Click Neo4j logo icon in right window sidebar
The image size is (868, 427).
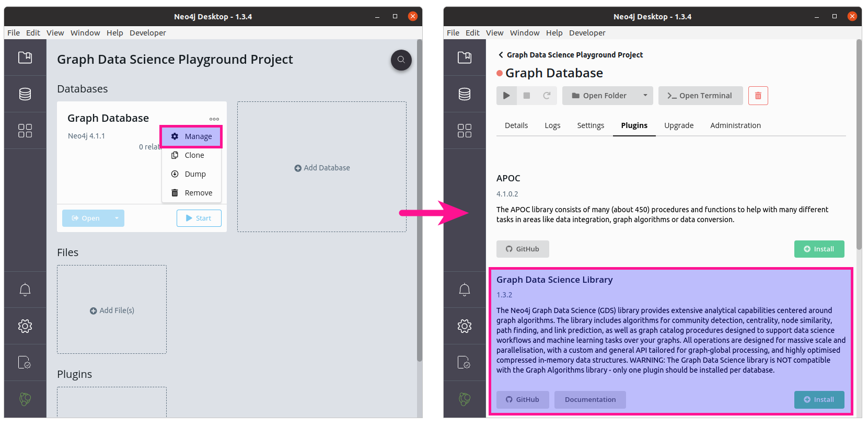point(465,399)
